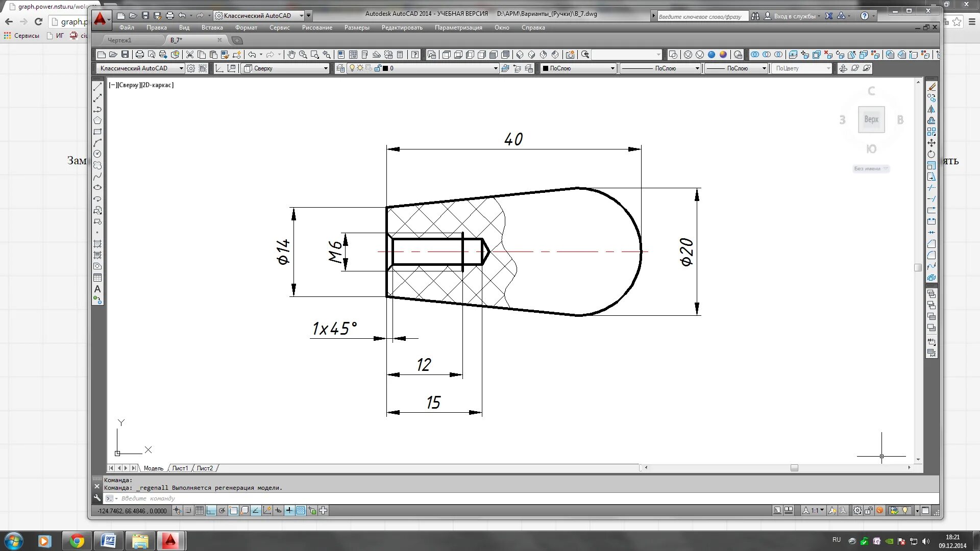Screen dimensions: 980x551
Task: Click the Plot (printer) icon
Action: pos(139,55)
